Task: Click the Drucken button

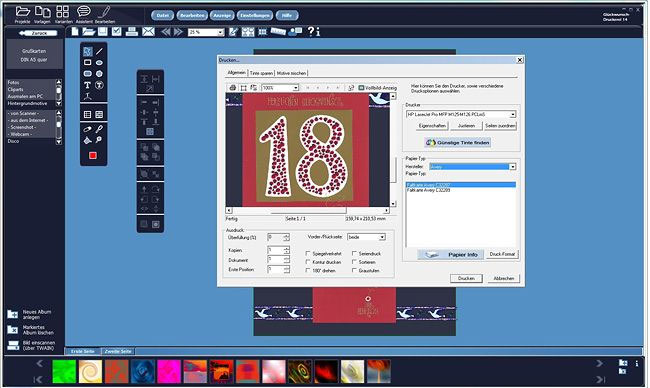Action: click(466, 279)
